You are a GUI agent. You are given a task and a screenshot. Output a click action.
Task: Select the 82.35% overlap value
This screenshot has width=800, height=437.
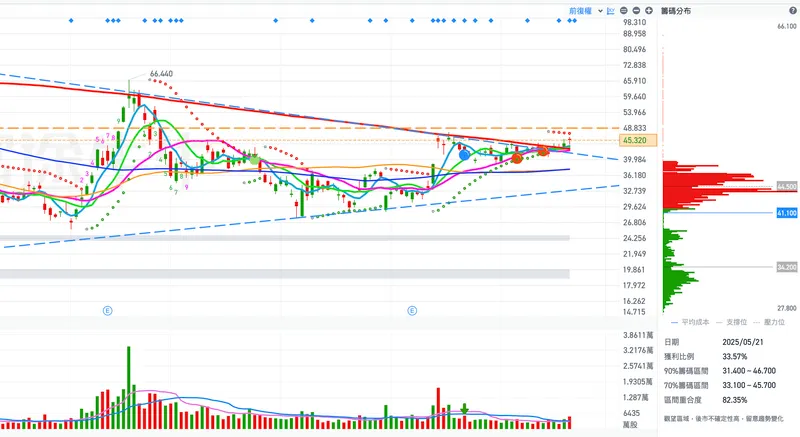click(x=735, y=400)
